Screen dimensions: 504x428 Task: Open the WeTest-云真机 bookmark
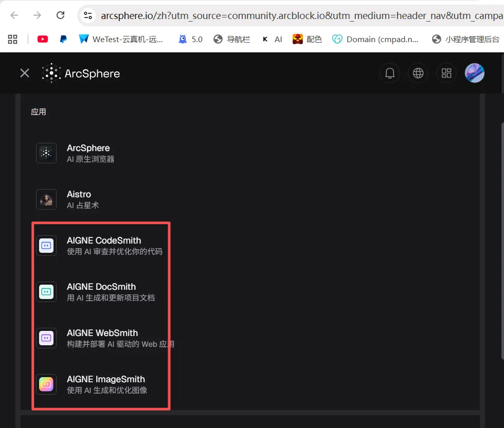[121, 39]
